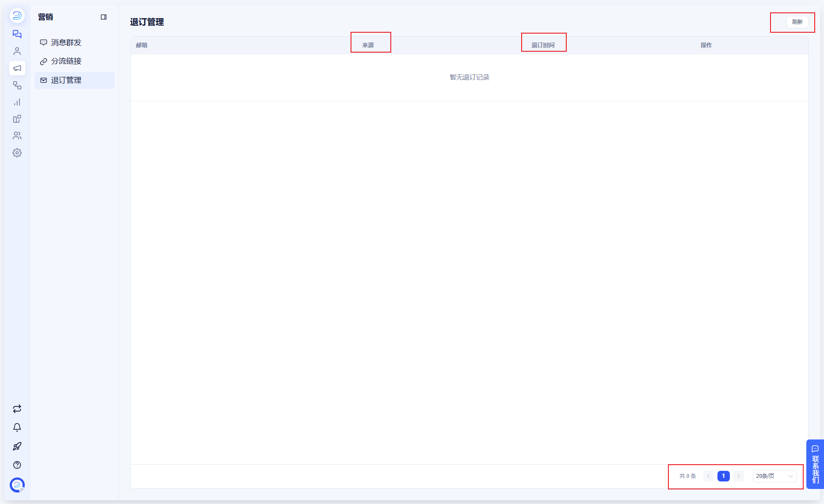Select 退订管理 menu item
824x504 pixels.
pos(74,80)
